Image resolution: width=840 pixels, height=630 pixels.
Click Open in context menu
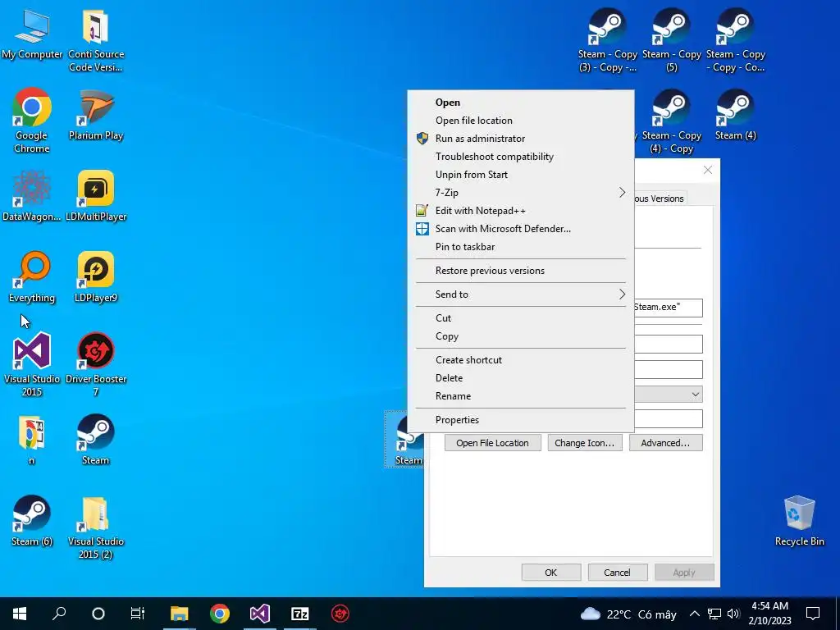coord(521,103)
